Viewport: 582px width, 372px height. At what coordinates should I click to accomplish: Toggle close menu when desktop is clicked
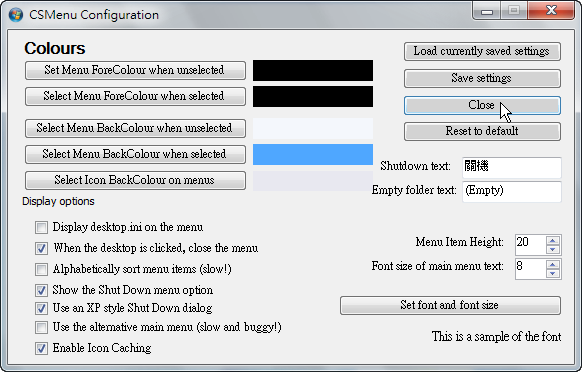click(x=41, y=248)
